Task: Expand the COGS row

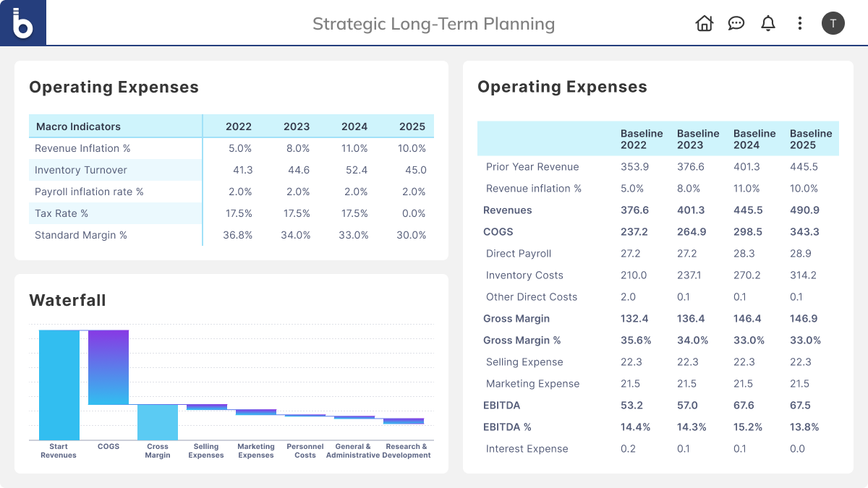Action: pyautogui.click(x=498, y=232)
